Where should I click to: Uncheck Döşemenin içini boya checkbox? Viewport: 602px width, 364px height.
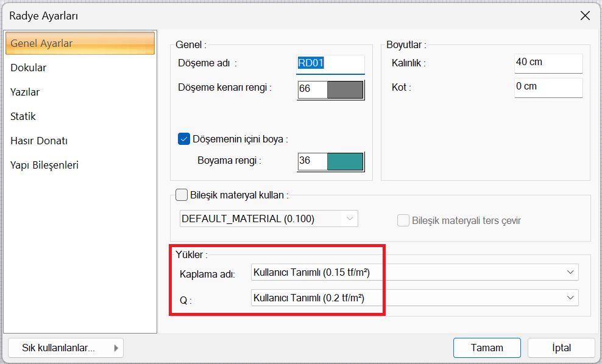pos(184,139)
